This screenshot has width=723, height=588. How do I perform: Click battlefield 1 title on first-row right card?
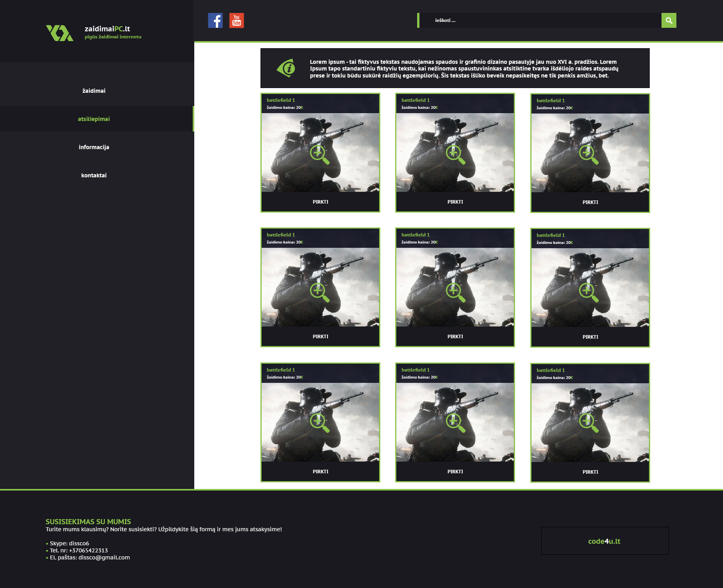coord(551,101)
